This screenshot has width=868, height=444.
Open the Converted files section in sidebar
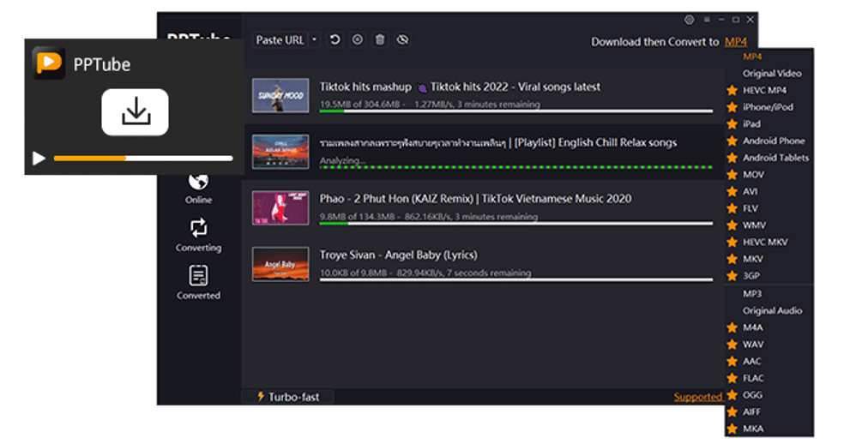point(199,283)
